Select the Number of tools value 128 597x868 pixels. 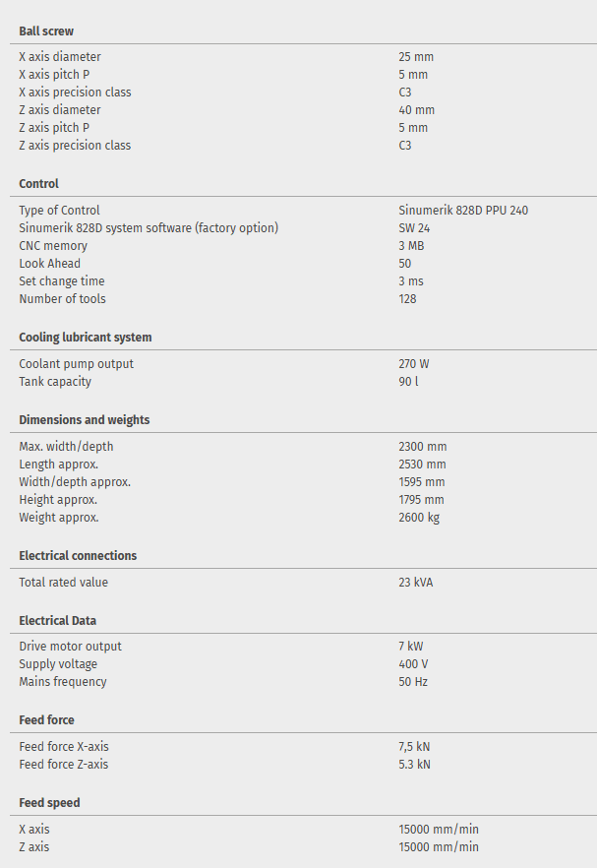pos(407,299)
